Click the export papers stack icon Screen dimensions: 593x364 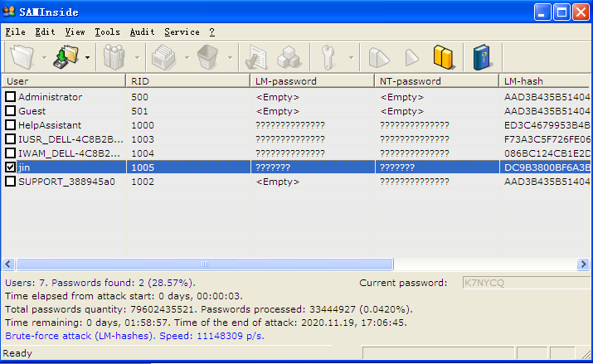click(163, 57)
